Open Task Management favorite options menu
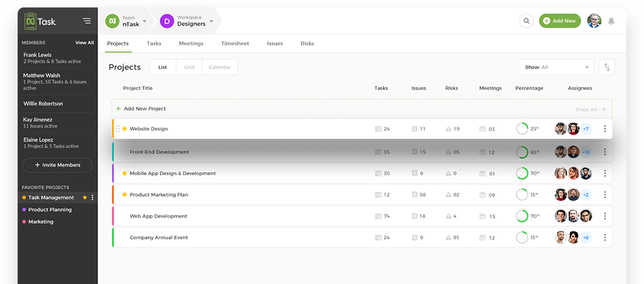This screenshot has width=644, height=284. coord(93,197)
